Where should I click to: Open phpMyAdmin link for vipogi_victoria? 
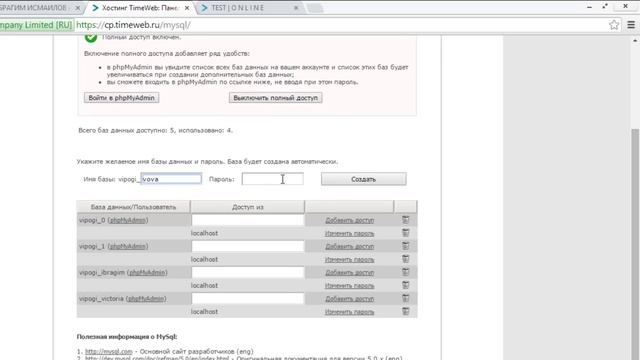[146, 298]
